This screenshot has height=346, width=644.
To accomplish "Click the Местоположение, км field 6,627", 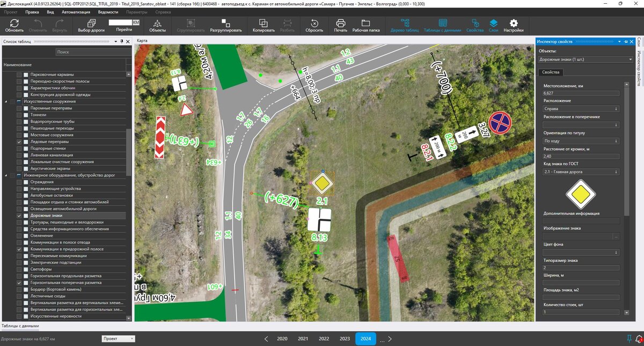I will pyautogui.click(x=581, y=93).
